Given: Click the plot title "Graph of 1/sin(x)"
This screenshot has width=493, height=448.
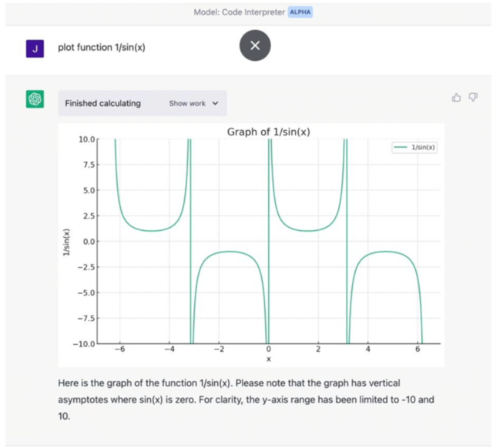Looking at the screenshot, I should pos(268,132).
